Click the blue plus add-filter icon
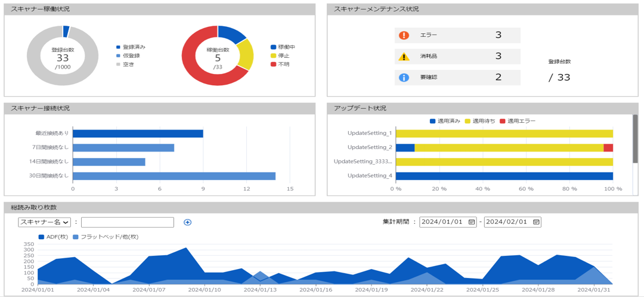The height and width of the screenshot is (297, 644). point(188,222)
